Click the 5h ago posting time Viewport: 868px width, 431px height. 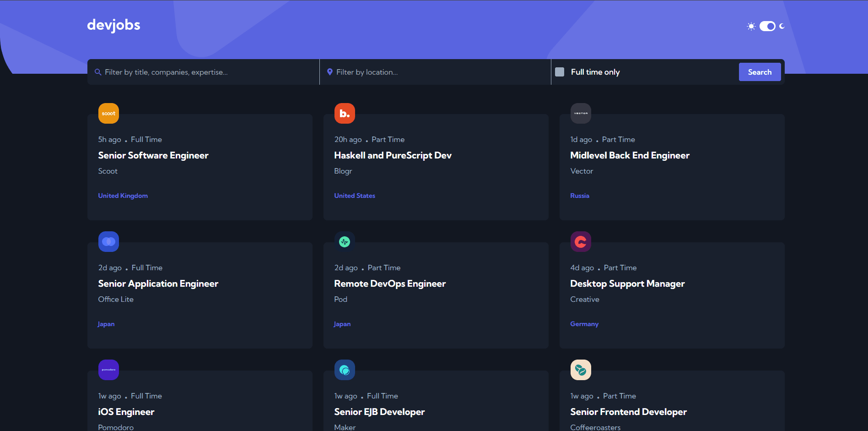click(x=109, y=139)
